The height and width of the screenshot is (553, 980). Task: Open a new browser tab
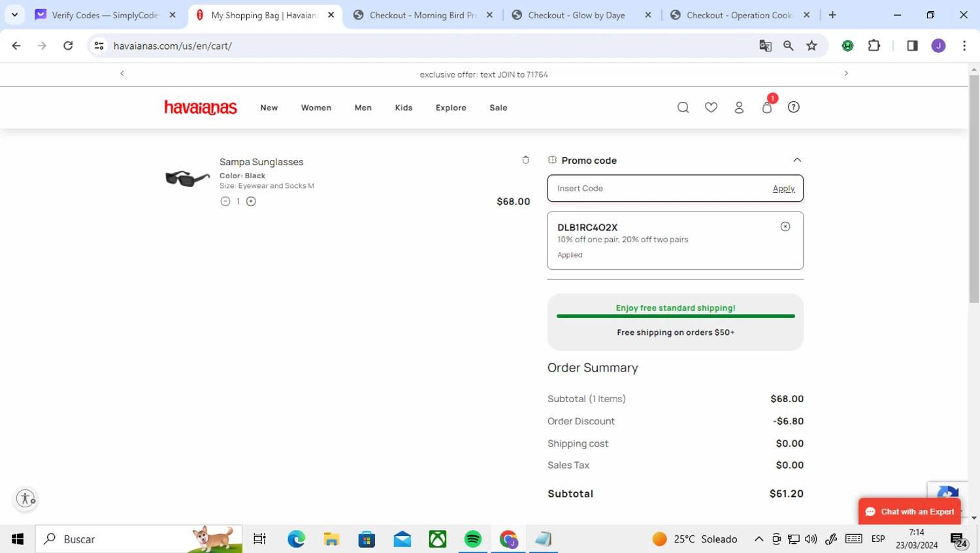pyautogui.click(x=832, y=15)
